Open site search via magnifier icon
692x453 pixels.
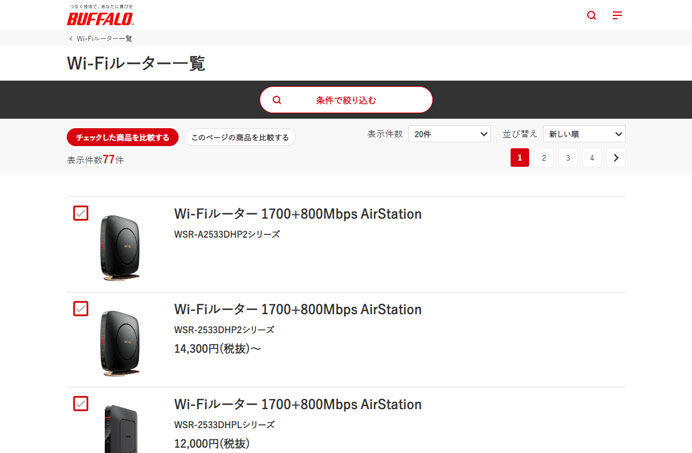[x=591, y=16]
